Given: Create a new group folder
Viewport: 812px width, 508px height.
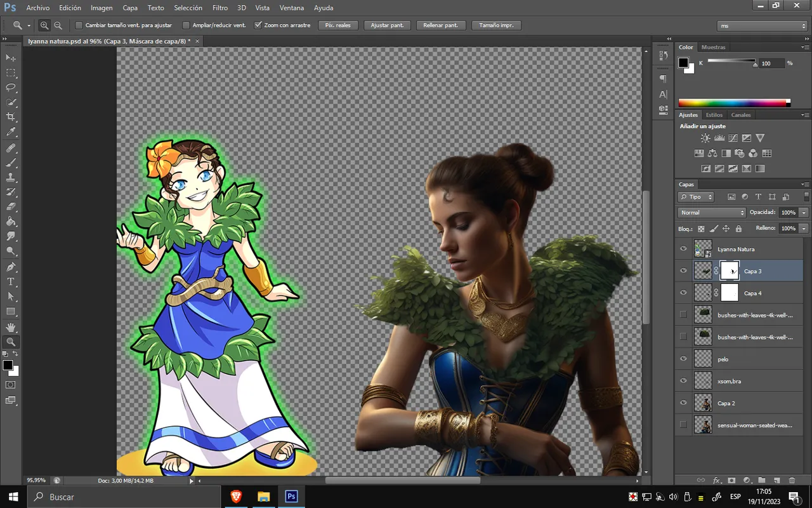Looking at the screenshot, I should [761, 481].
